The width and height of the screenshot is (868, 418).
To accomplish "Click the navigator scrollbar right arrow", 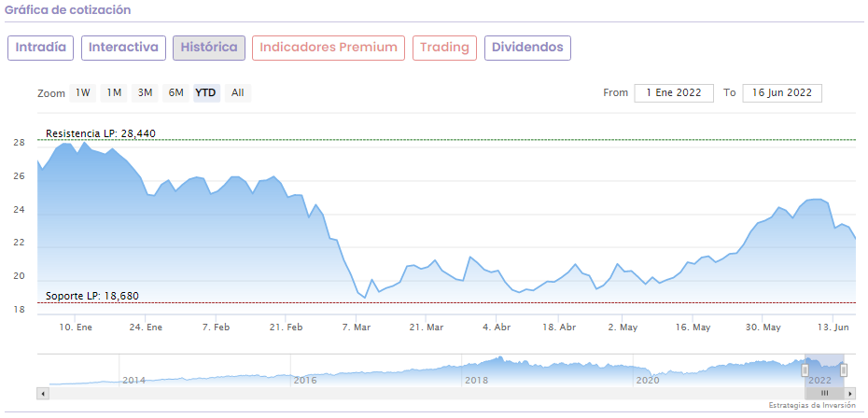I will click(851, 393).
